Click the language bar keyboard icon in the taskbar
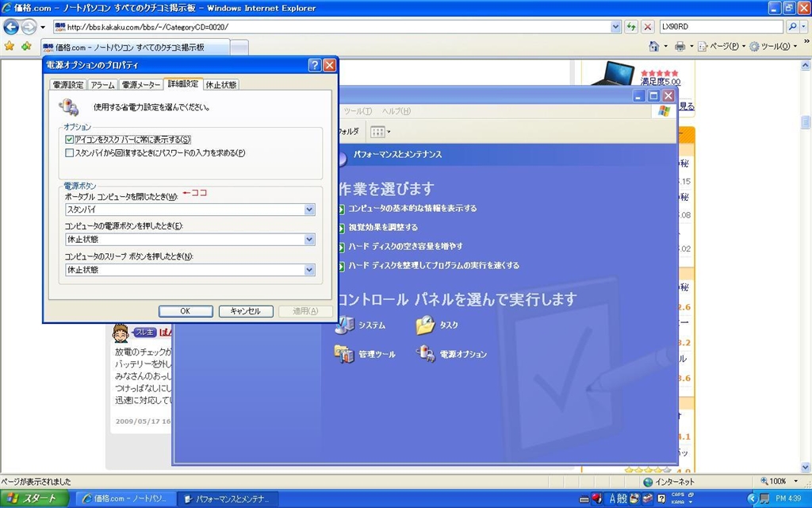 pyautogui.click(x=584, y=499)
